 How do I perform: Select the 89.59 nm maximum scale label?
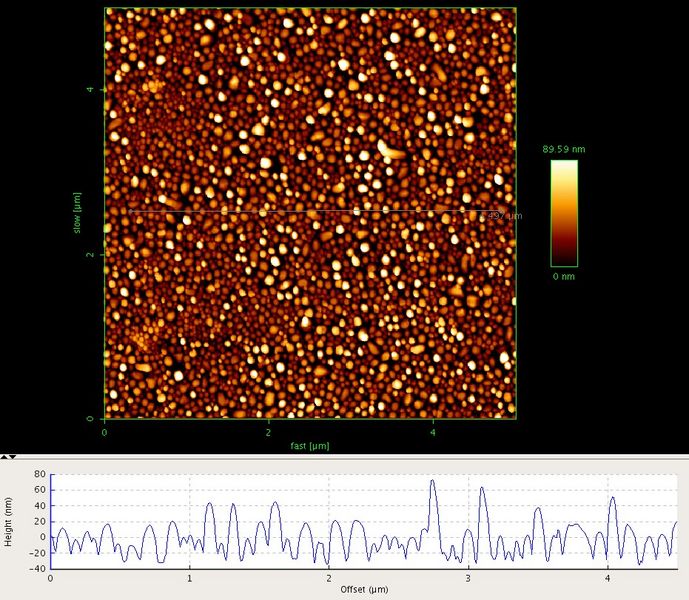point(562,150)
